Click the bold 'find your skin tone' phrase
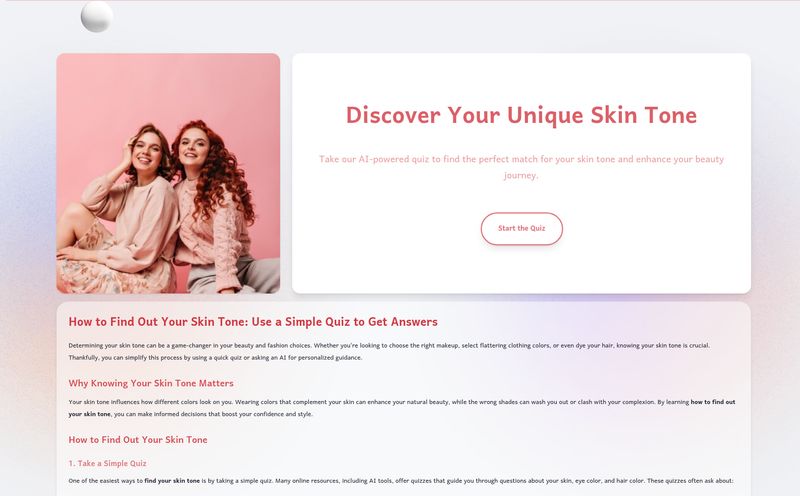 click(x=172, y=481)
